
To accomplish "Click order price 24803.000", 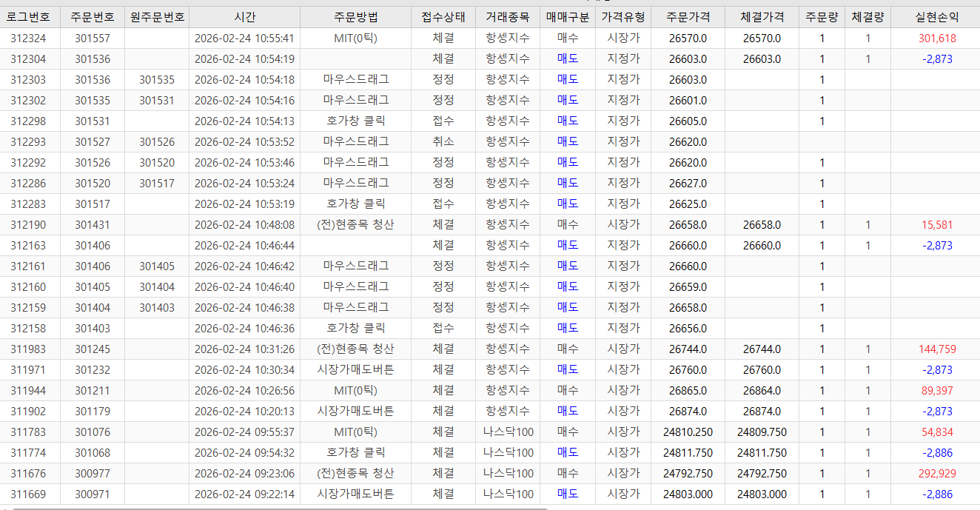I will 688,494.
